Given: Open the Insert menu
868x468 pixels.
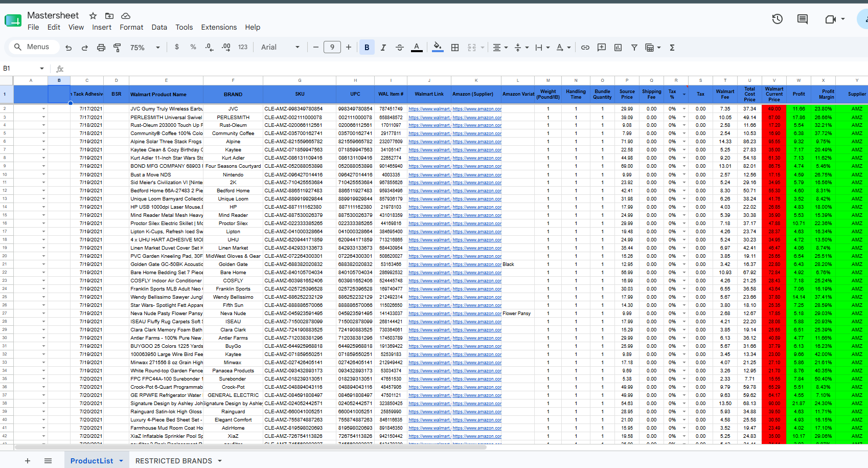Looking at the screenshot, I should point(102,27).
